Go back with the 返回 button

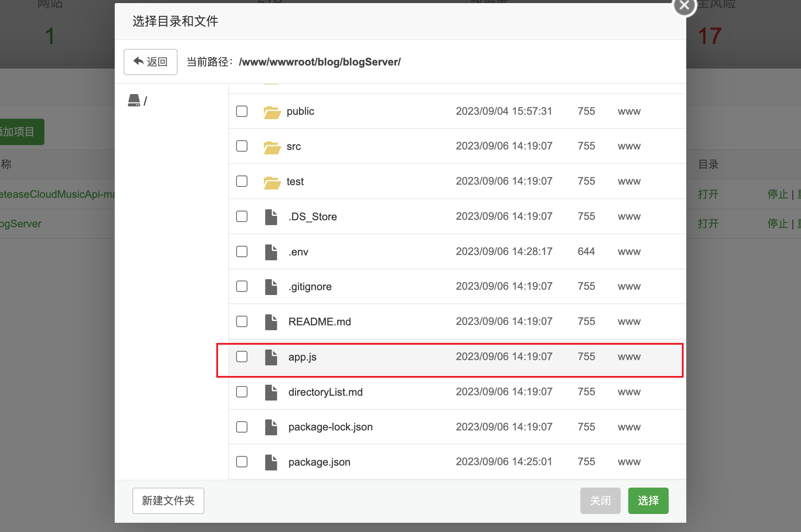tap(150, 62)
